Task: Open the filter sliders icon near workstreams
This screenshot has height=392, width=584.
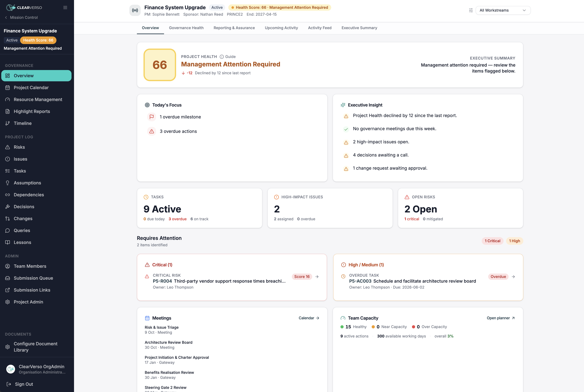Action: pyautogui.click(x=471, y=10)
